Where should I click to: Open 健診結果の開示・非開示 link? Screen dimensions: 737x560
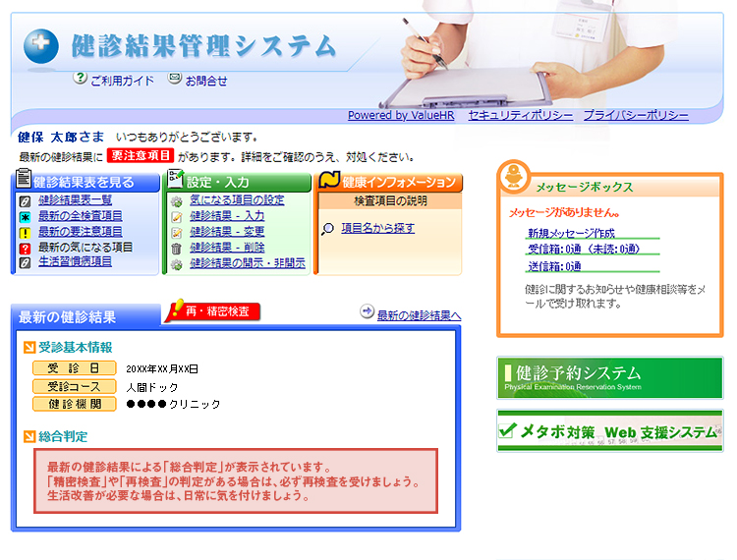pyautogui.click(x=248, y=263)
